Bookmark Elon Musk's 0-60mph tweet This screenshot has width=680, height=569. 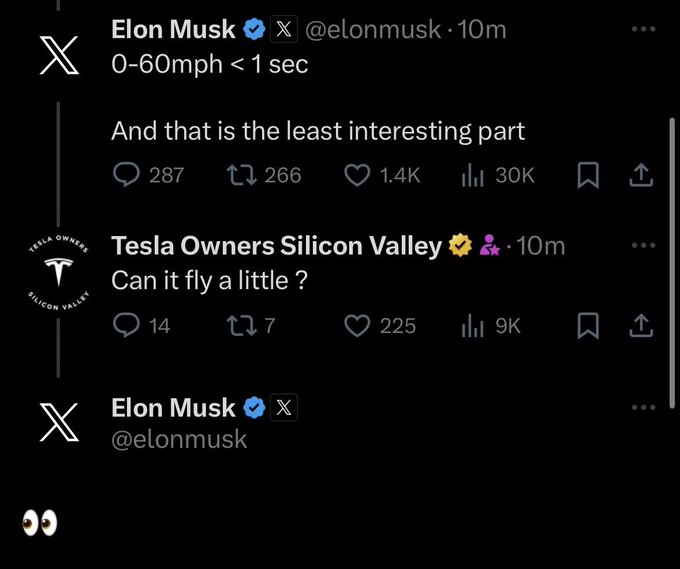tap(588, 175)
